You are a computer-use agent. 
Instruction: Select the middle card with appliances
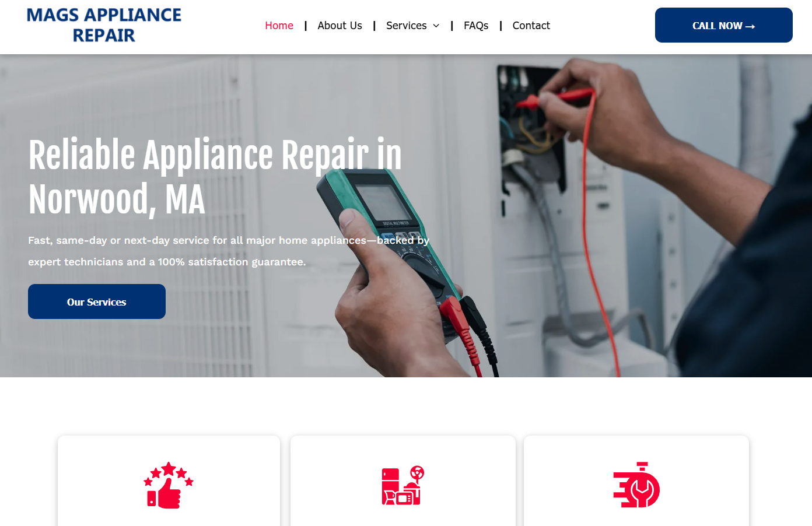tap(402, 481)
